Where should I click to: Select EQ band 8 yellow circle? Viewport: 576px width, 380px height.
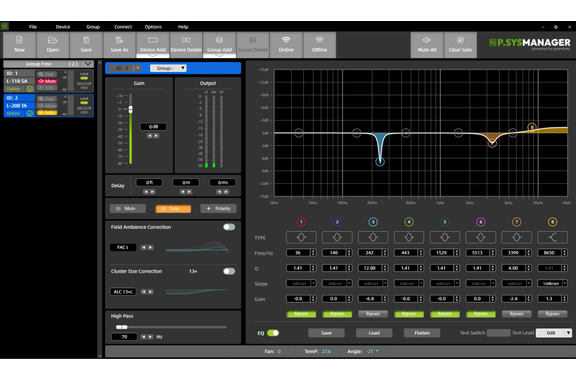coord(552,222)
